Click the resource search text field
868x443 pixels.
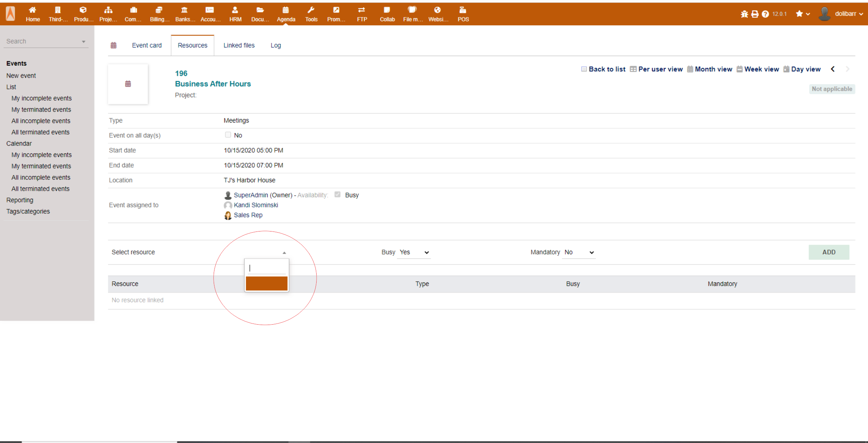point(267,268)
